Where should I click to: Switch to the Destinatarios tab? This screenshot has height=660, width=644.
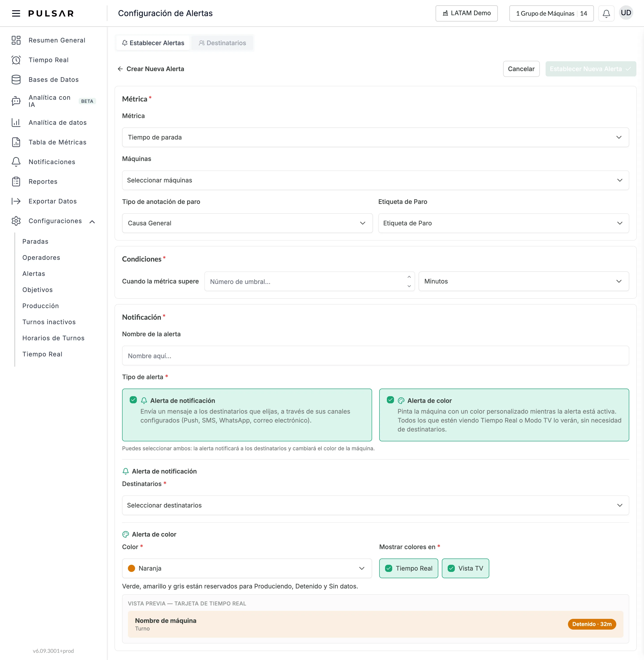coord(222,43)
